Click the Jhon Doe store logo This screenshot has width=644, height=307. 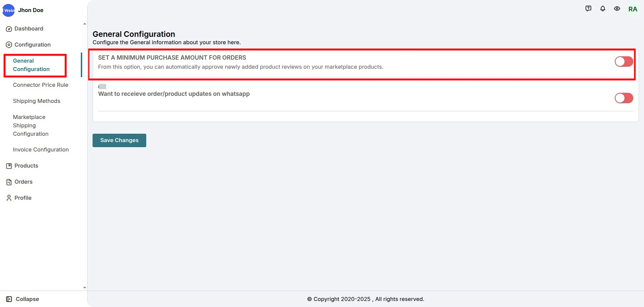[x=9, y=10]
